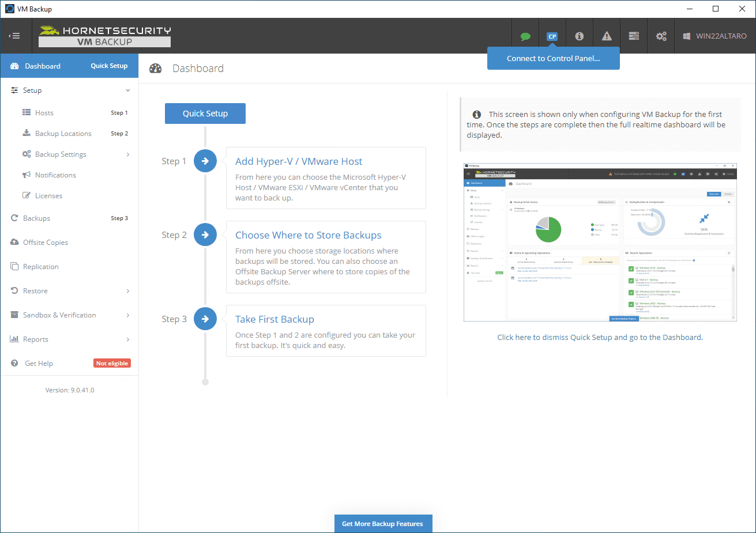Expand the Reports submenu arrow
756x533 pixels.
(128, 339)
